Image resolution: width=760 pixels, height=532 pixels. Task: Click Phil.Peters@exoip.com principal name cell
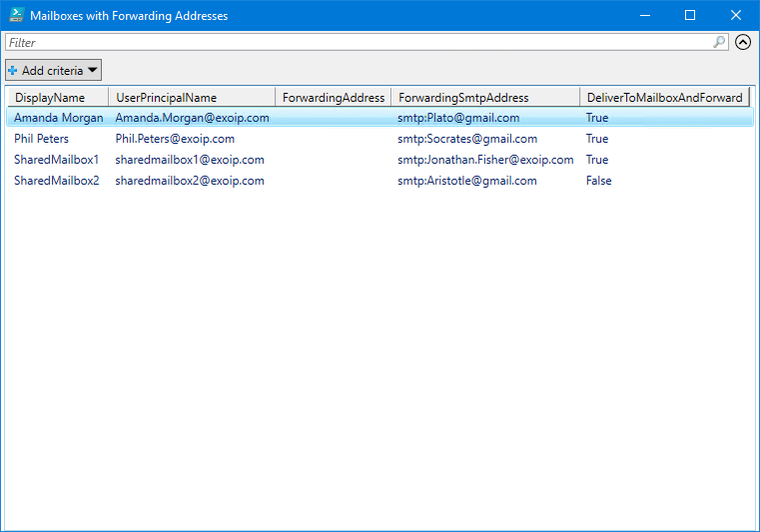click(x=175, y=139)
